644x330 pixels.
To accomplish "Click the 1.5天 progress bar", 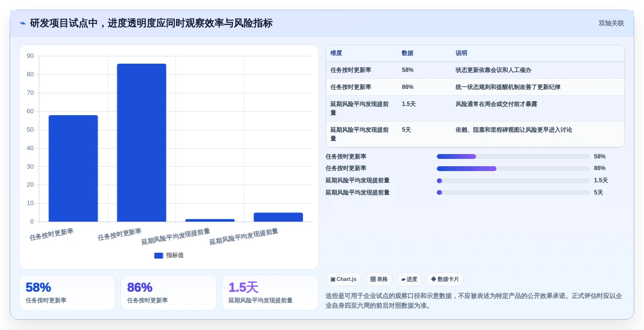I will click(513, 180).
